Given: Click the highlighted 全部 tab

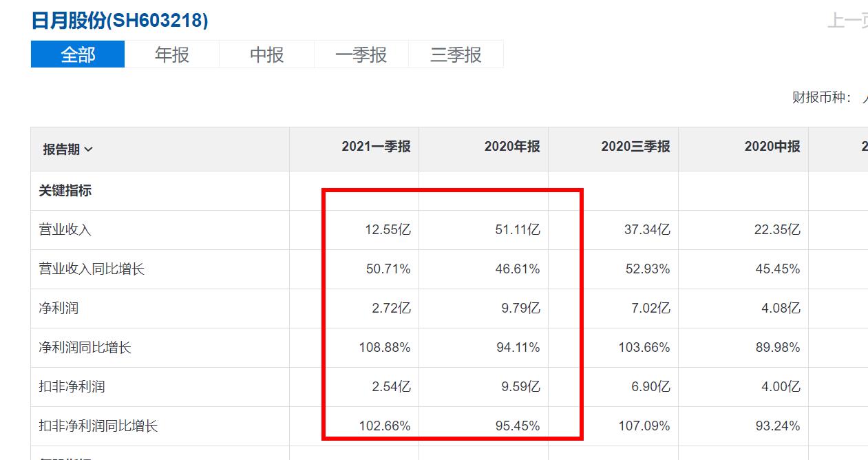Looking at the screenshot, I should (77, 54).
